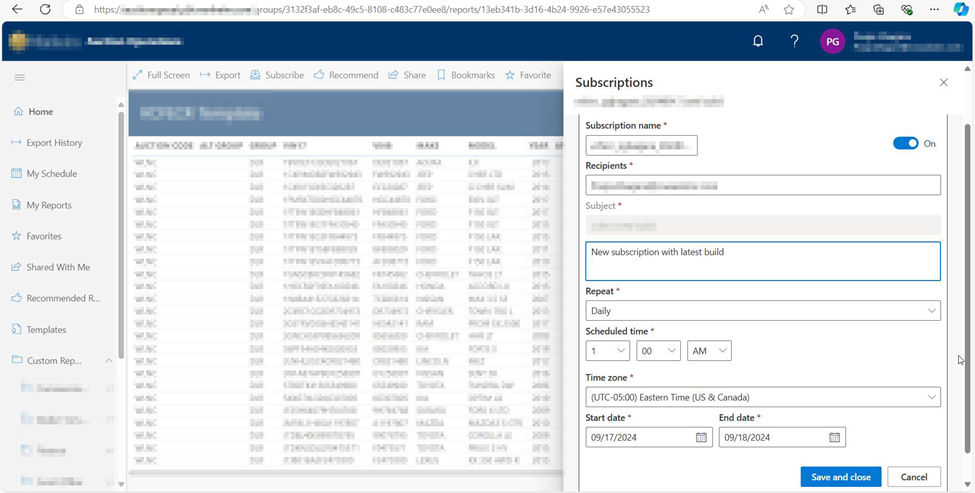The image size is (975, 493).
Task: Open browser collections icon
Action: coord(878,9)
